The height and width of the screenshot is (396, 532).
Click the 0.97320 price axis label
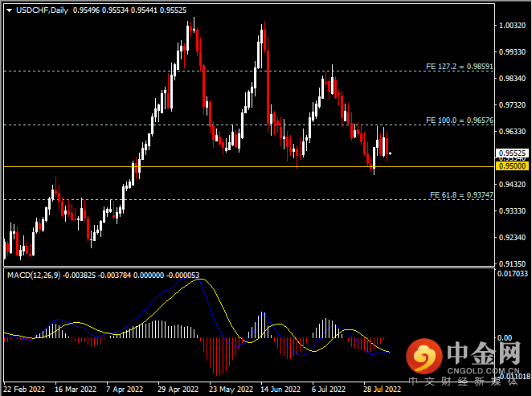[x=512, y=104]
